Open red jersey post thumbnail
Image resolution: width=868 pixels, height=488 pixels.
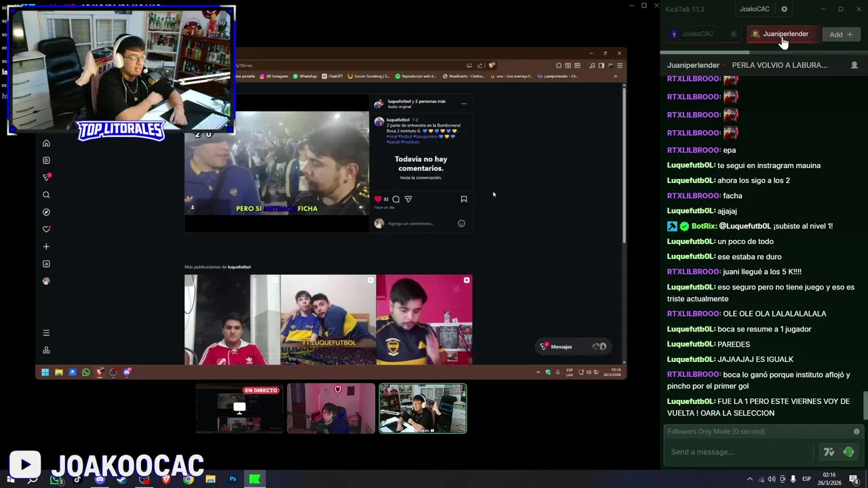(232, 319)
